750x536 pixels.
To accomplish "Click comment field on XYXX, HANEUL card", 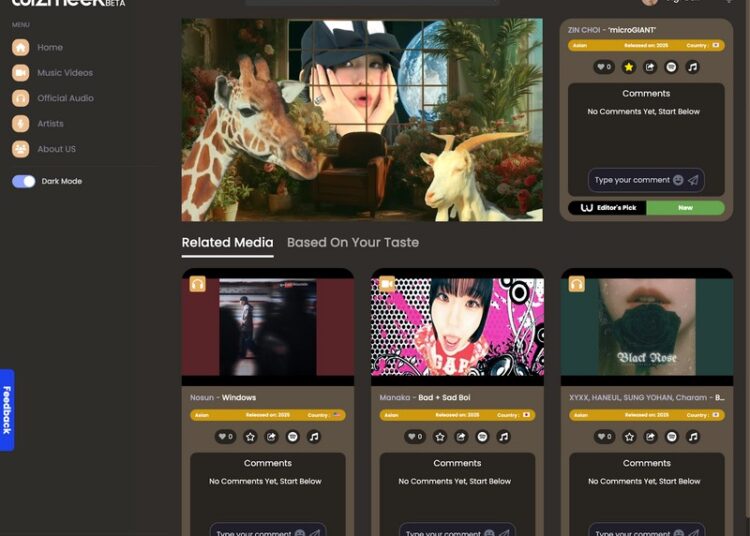I will coord(647,530).
